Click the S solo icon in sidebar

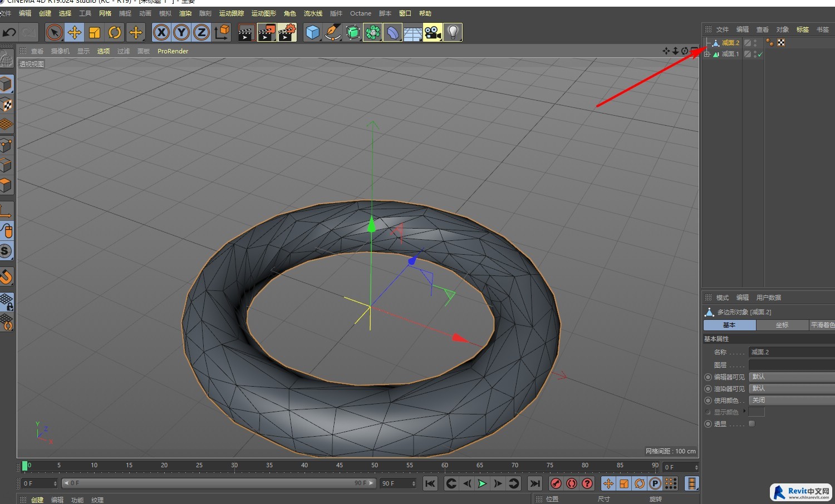tap(6, 251)
